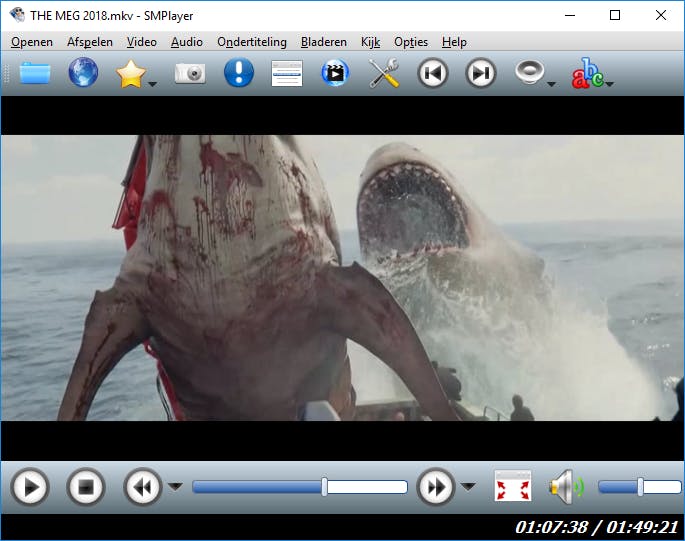Rewind the video with the rewind button
Viewport: 685px width, 541px height.
[x=143, y=487]
